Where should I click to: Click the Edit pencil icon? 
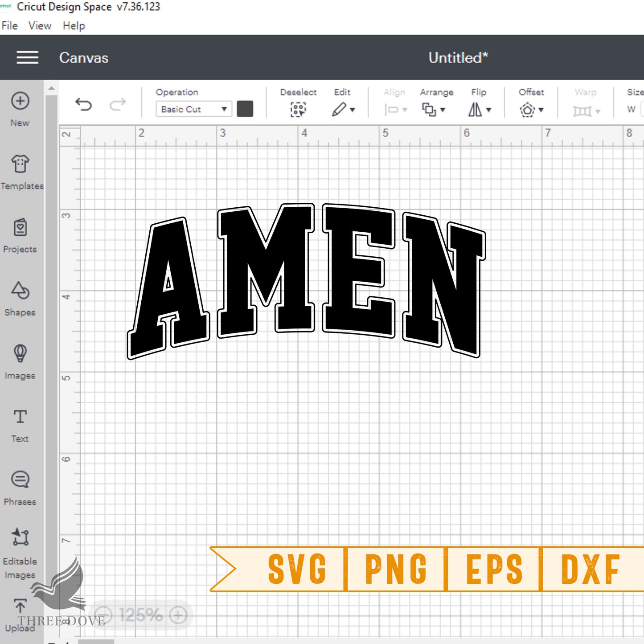[339, 109]
